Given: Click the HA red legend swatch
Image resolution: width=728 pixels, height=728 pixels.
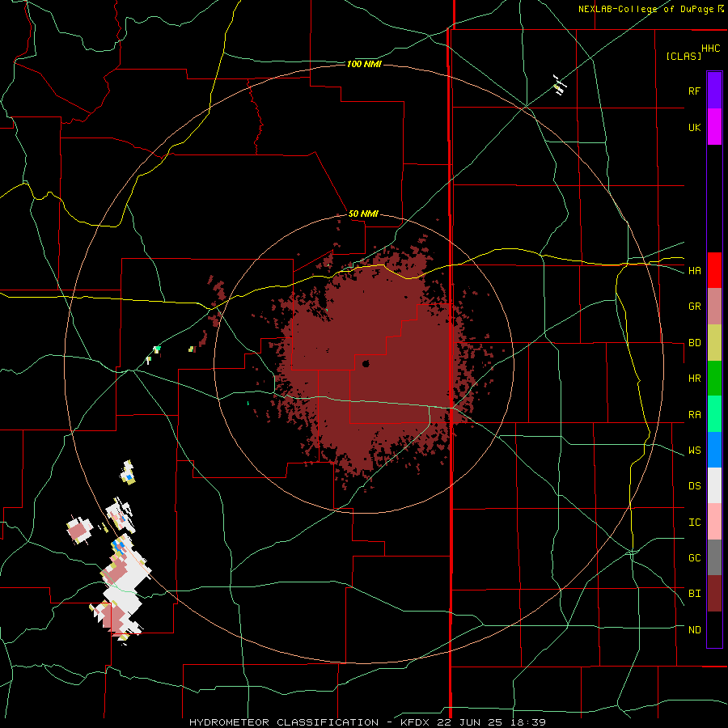Looking at the screenshot, I should tap(714, 270).
